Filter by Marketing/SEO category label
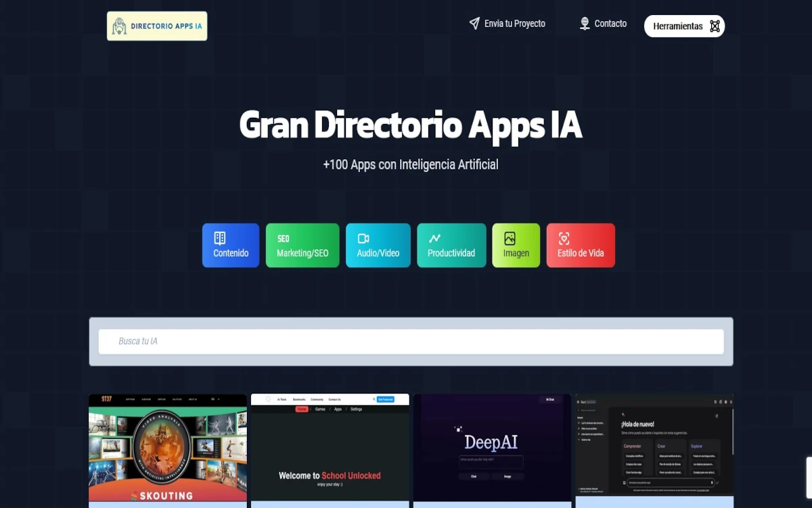The width and height of the screenshot is (812, 508). click(302, 253)
